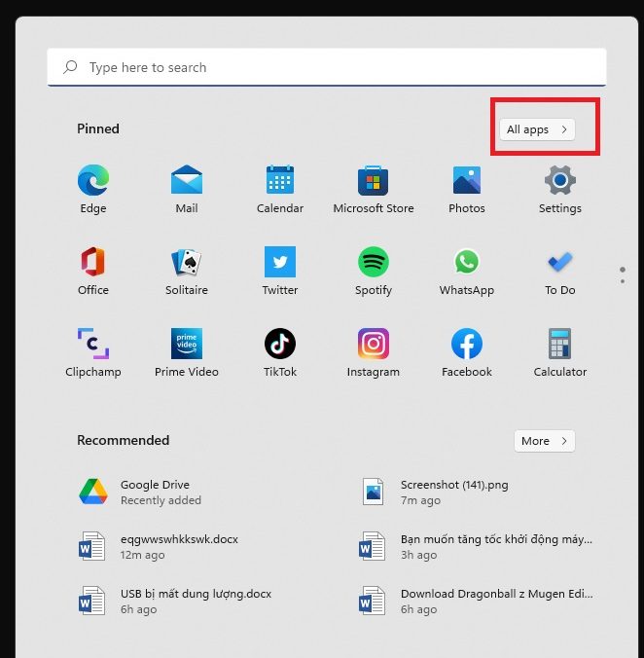Viewport: 644px width, 658px height.
Task: Open Download Dragonball z Mugen document
Action: point(475,601)
